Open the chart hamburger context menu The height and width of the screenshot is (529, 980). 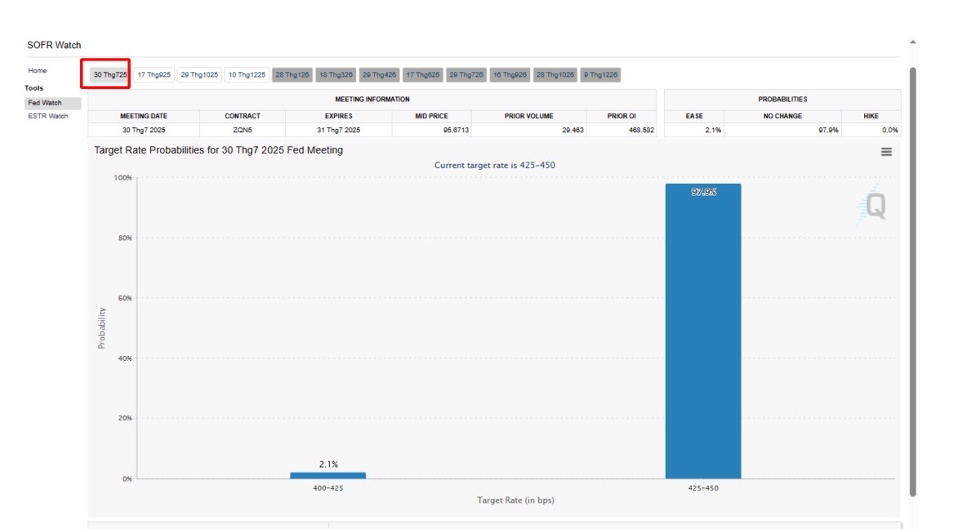pyautogui.click(x=886, y=152)
